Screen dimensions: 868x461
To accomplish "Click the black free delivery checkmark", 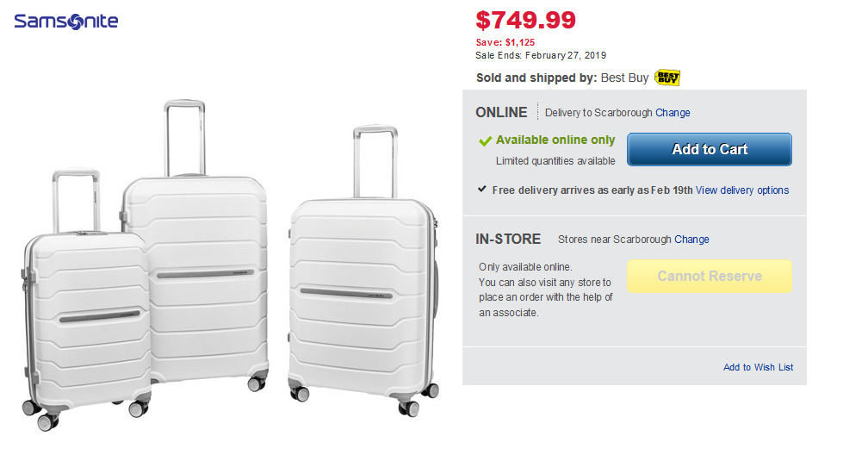I will (x=482, y=190).
